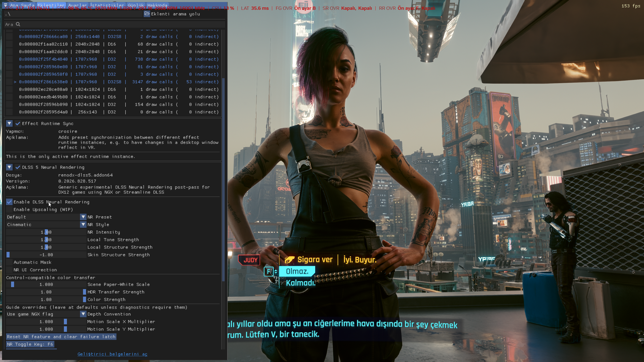Tick the checkbox for buffer 0x000002f28596b090
This screenshot has width=644, height=362.
9,104
